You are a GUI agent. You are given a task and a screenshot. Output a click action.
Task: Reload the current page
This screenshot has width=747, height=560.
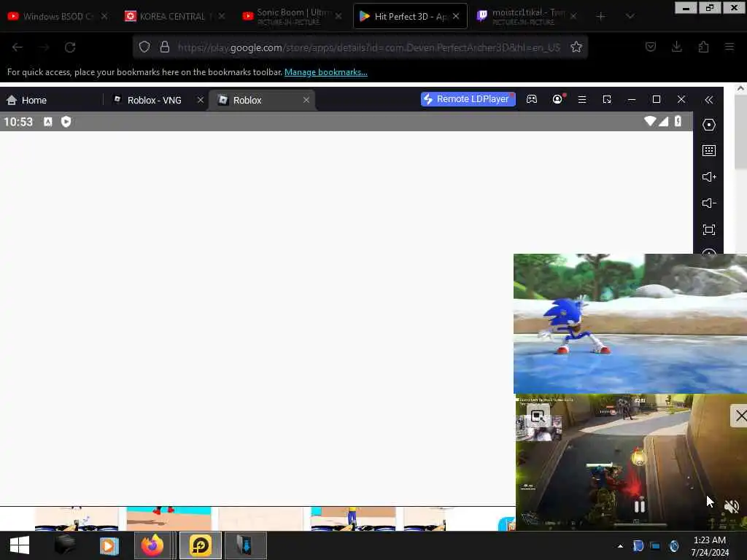click(70, 47)
